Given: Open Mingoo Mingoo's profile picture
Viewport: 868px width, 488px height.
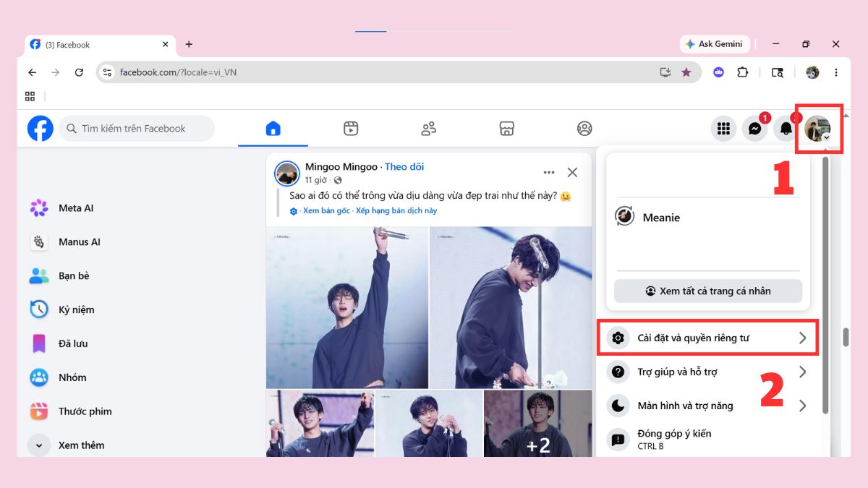Looking at the screenshot, I should click(287, 174).
